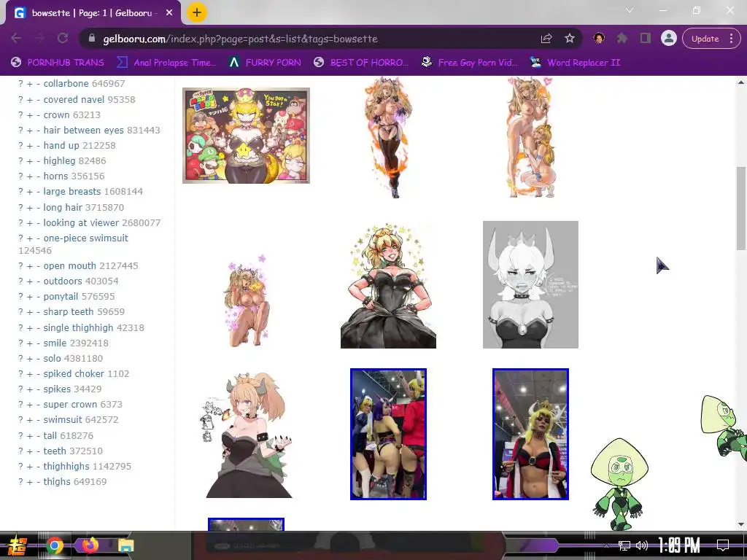Open the notification center icon
Viewport: 747px width, 560px height.
(x=723, y=545)
